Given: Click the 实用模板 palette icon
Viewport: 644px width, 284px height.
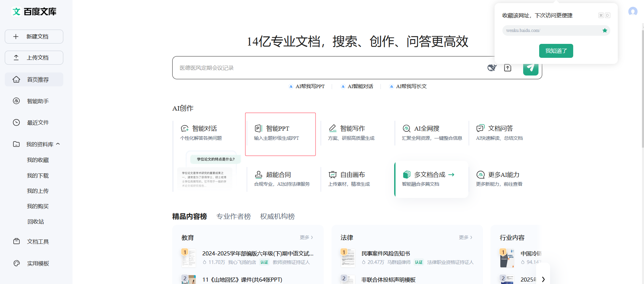Looking at the screenshot, I should point(16,263).
